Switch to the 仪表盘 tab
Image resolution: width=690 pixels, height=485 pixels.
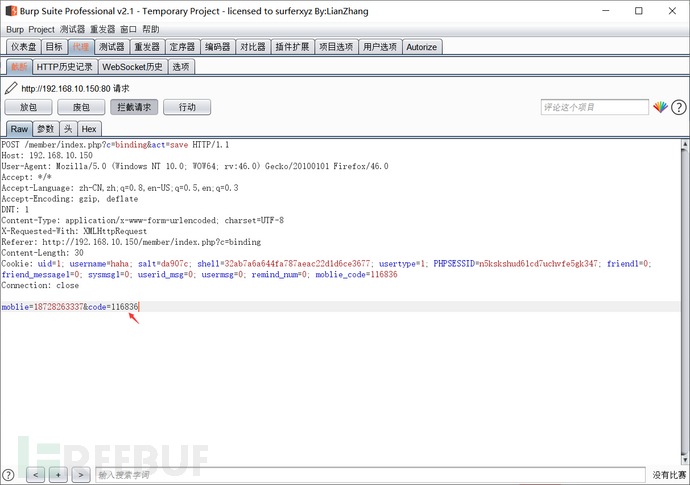(x=24, y=47)
